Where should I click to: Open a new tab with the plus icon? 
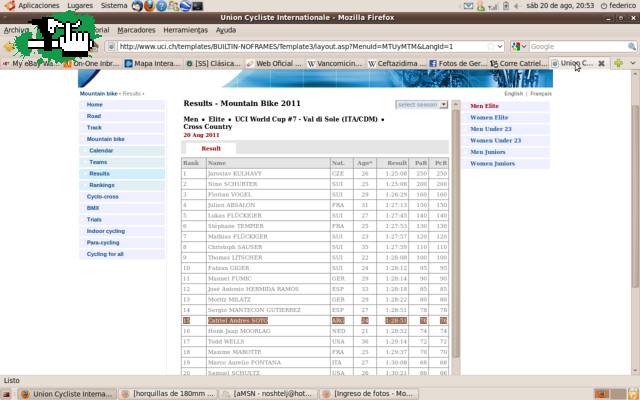[618, 63]
